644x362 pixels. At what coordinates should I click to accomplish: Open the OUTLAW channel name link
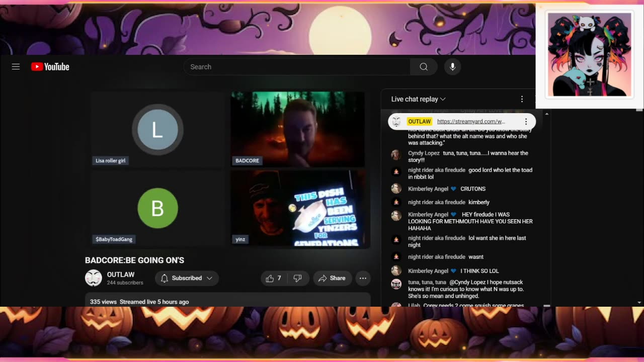(121, 275)
